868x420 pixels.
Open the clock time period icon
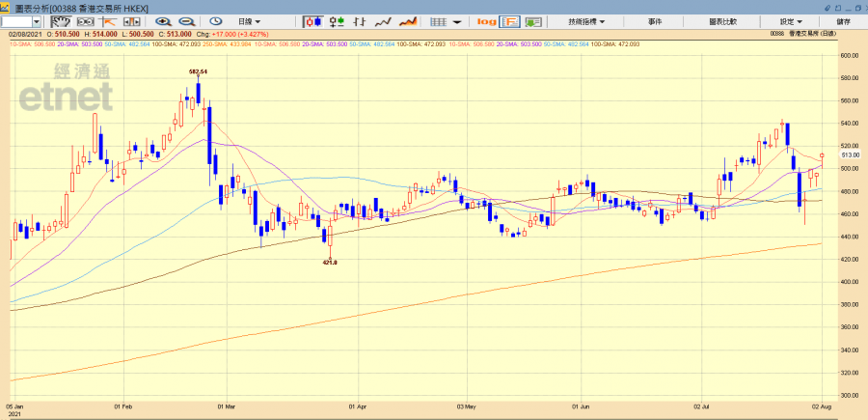pyautogui.click(x=214, y=21)
